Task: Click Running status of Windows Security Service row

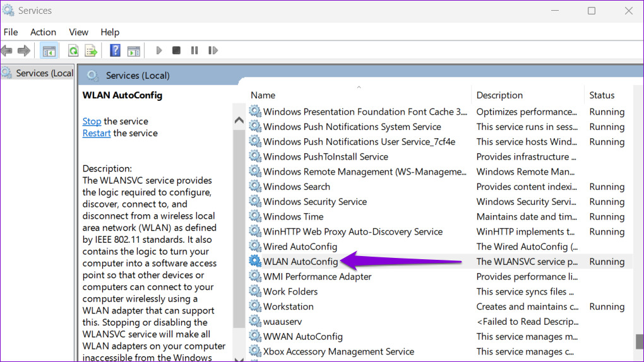Action: tap(607, 202)
